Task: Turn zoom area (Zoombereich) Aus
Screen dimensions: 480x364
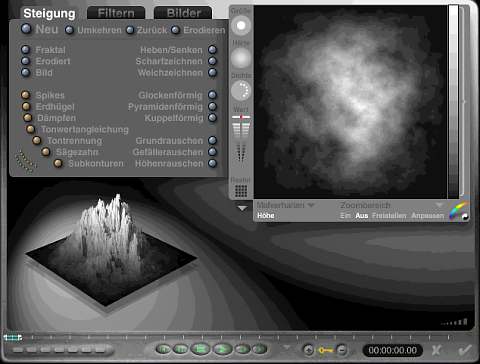Action: click(x=361, y=216)
